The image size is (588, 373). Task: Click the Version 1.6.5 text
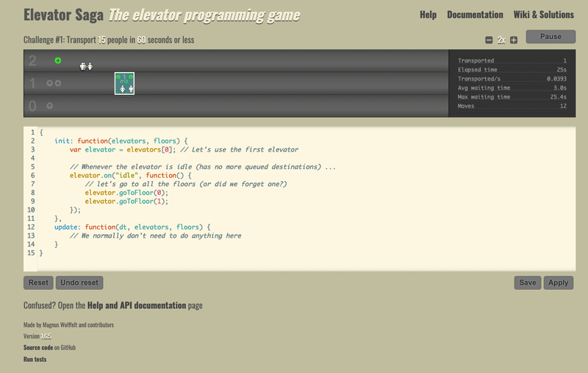click(x=37, y=336)
